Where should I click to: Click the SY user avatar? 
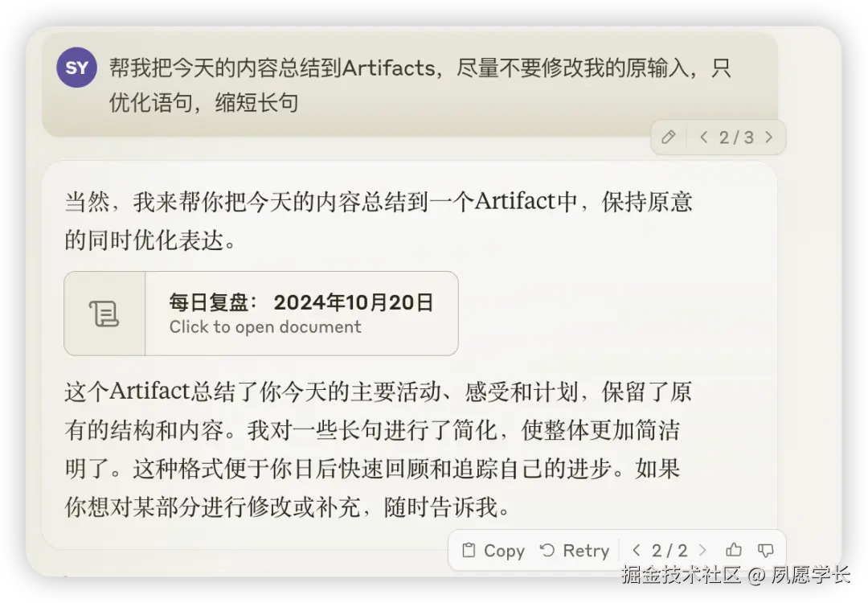77,68
